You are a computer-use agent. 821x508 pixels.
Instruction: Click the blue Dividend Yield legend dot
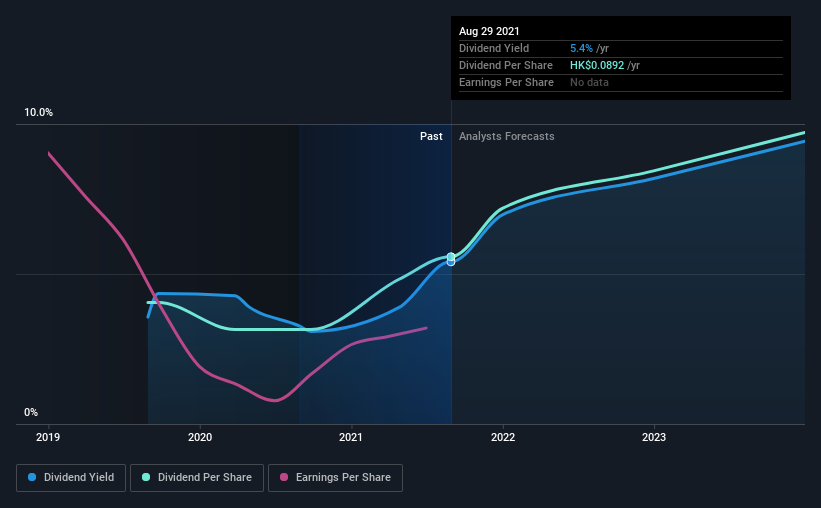point(32,477)
